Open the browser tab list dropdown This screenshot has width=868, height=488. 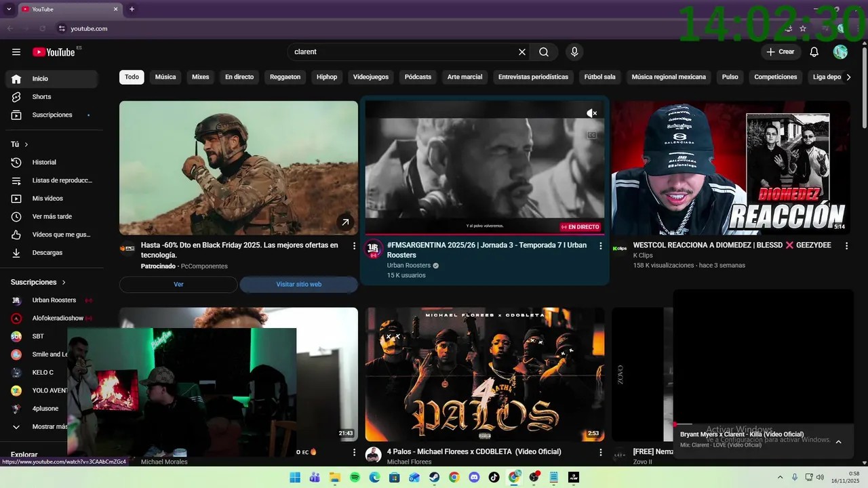coord(9,9)
